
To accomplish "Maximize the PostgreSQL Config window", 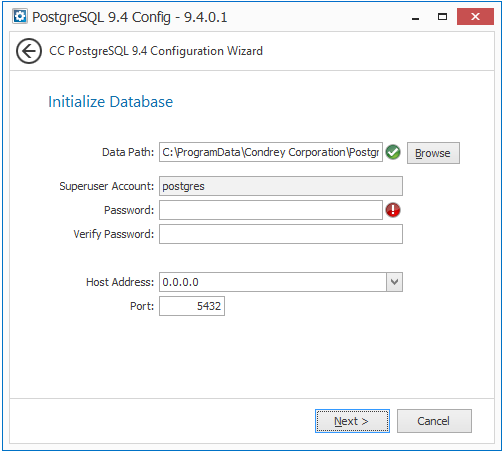I will [x=442, y=17].
